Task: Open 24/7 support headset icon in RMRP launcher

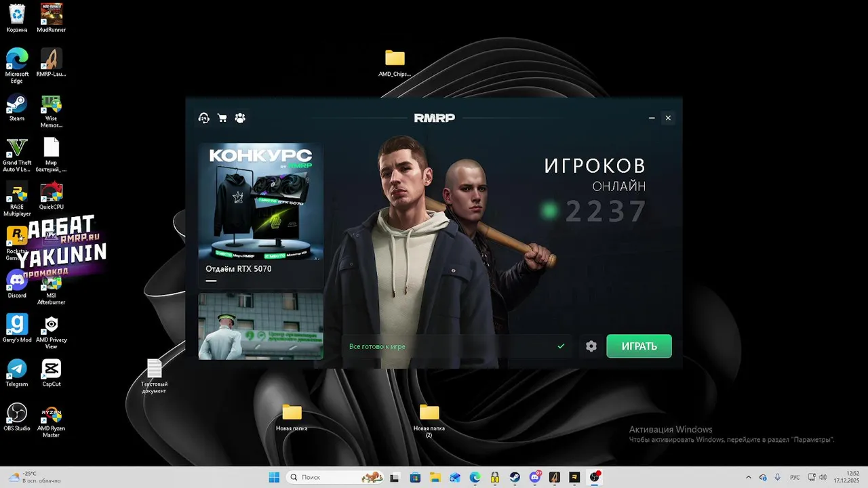Action: pyautogui.click(x=203, y=118)
